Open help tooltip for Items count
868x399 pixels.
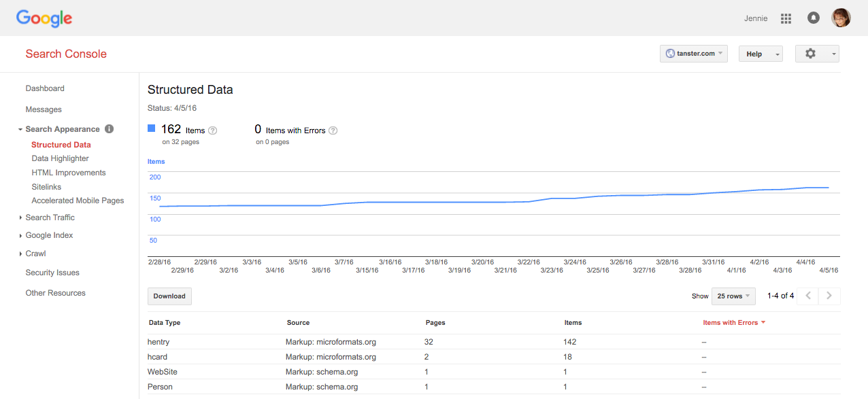pos(213,130)
